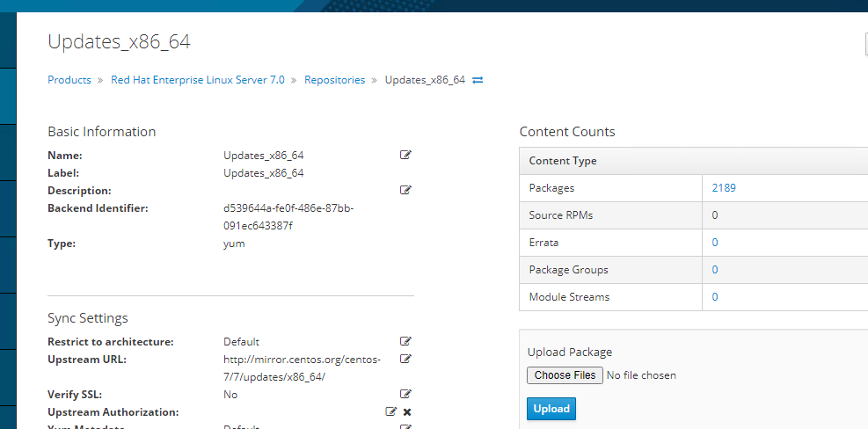Click the yum Type value

pos(234,244)
